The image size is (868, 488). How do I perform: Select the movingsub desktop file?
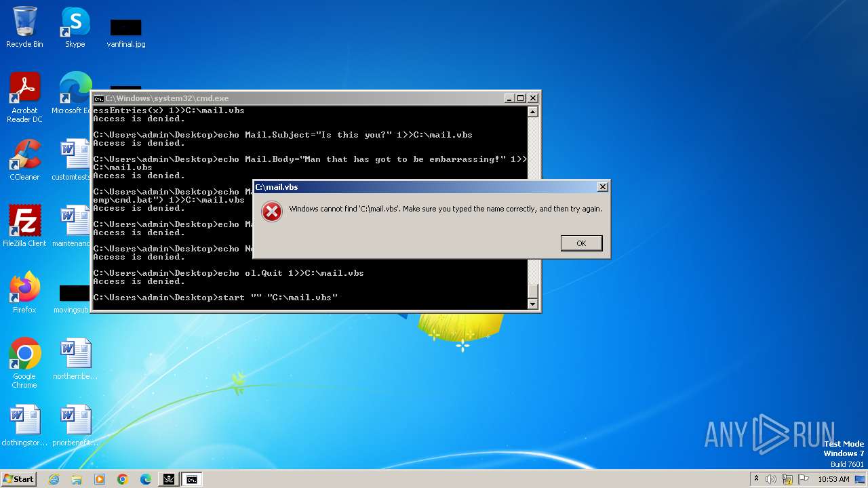coord(73,298)
